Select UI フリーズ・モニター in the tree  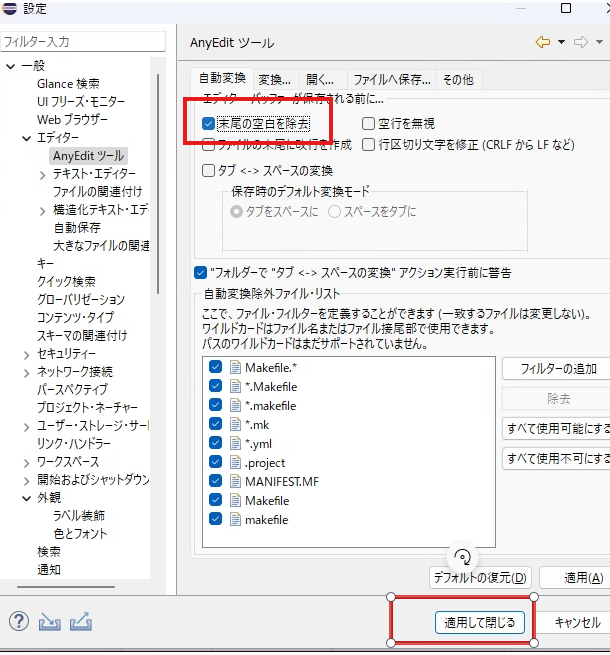click(x=81, y=102)
